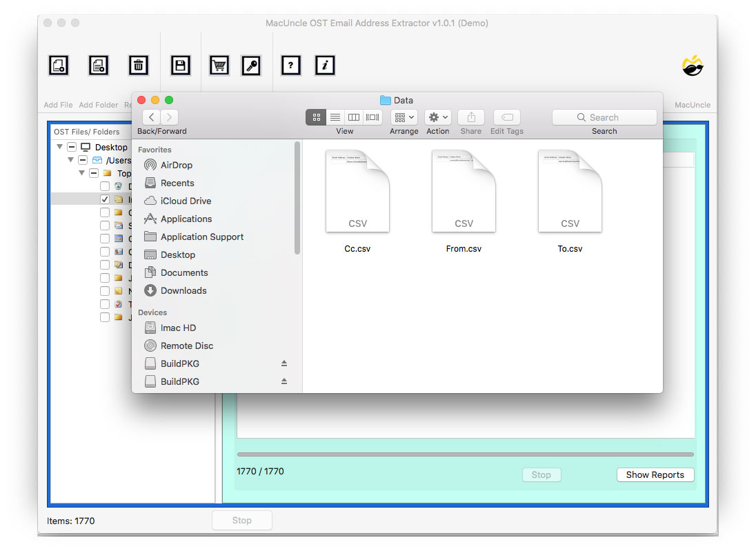Viewport: 756px width, 551px height.
Task: Open iCloud Drive in Finder sidebar
Action: (x=186, y=201)
